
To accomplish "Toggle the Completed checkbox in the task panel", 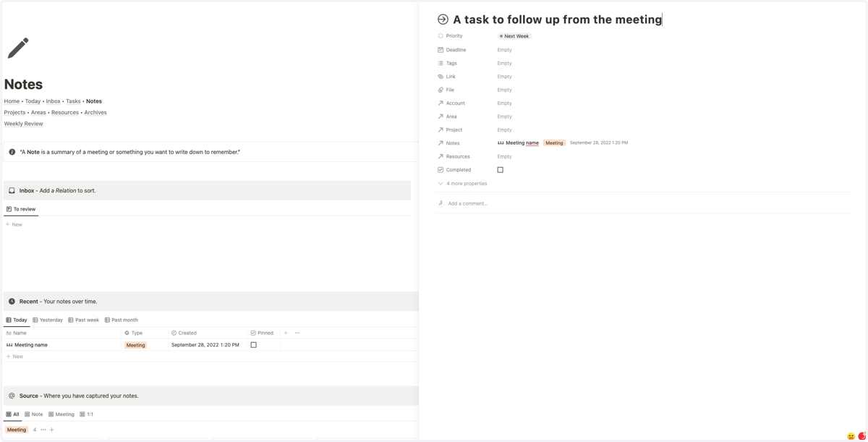I will tap(500, 170).
